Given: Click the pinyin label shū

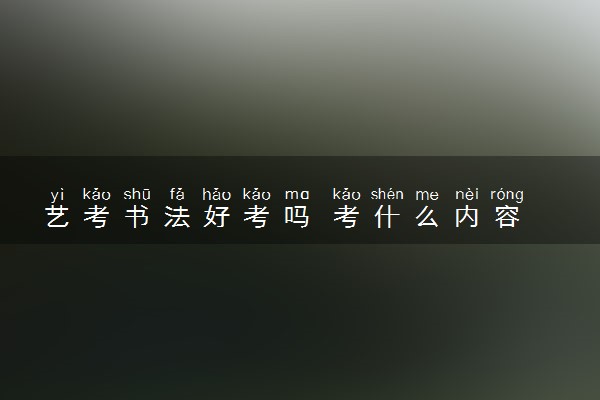Looking at the screenshot, I should 137,194.
